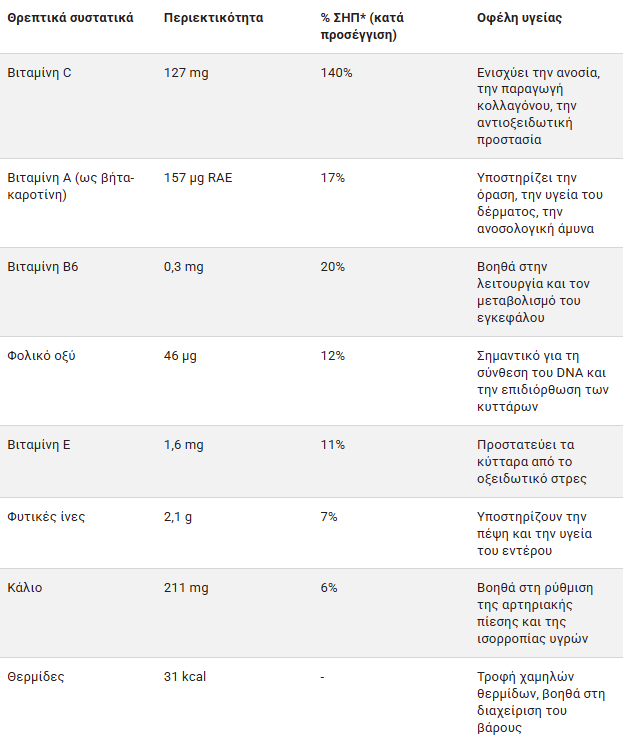Select the 'Φυτικές ίνες' row label
623x746 pixels.
(46, 517)
